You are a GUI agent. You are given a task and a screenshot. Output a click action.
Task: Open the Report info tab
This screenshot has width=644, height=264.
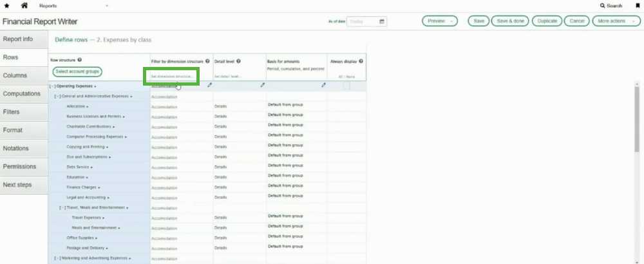pyautogui.click(x=24, y=39)
